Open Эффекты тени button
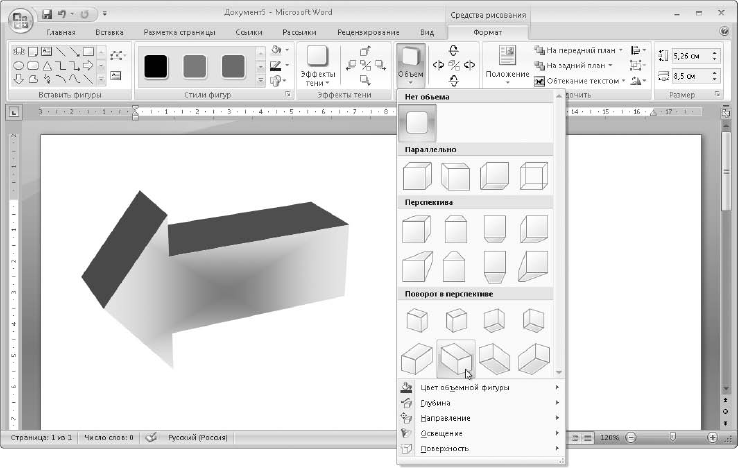This screenshot has width=738, height=468. (318, 66)
